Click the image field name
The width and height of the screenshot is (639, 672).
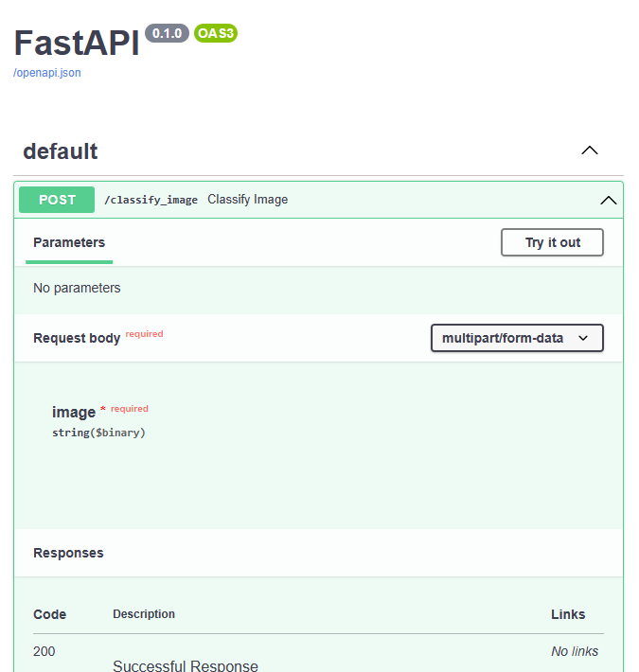(74, 412)
